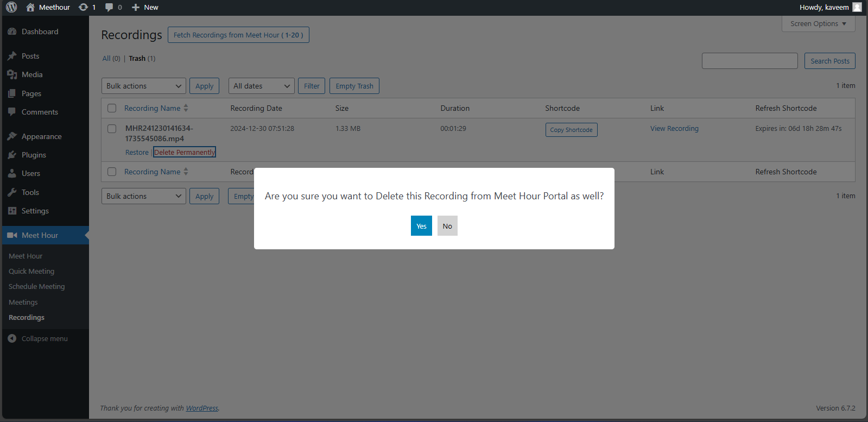Open the updates icon in admin bar
The width and height of the screenshot is (868, 422).
click(x=83, y=7)
